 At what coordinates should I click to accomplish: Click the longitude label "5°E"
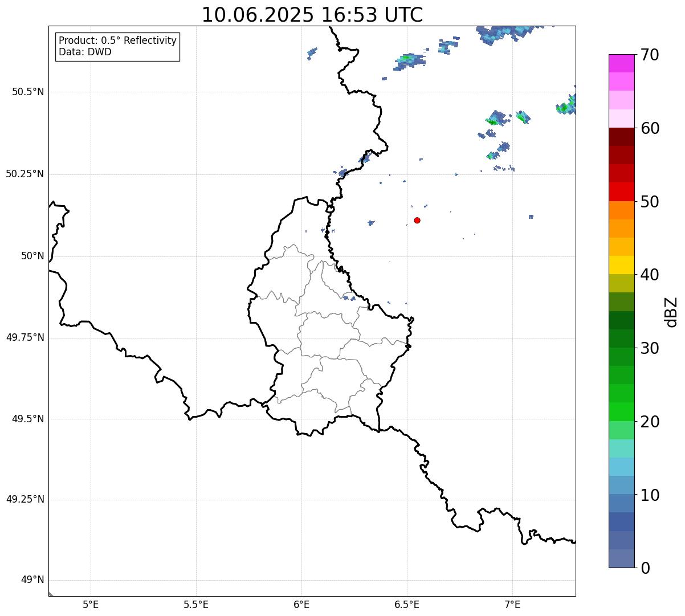tap(91, 605)
